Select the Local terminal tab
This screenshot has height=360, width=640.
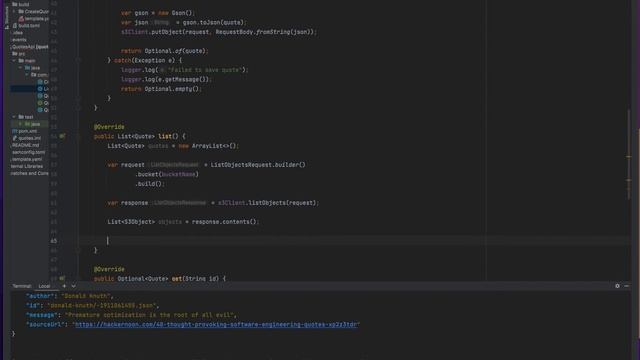[44, 286]
